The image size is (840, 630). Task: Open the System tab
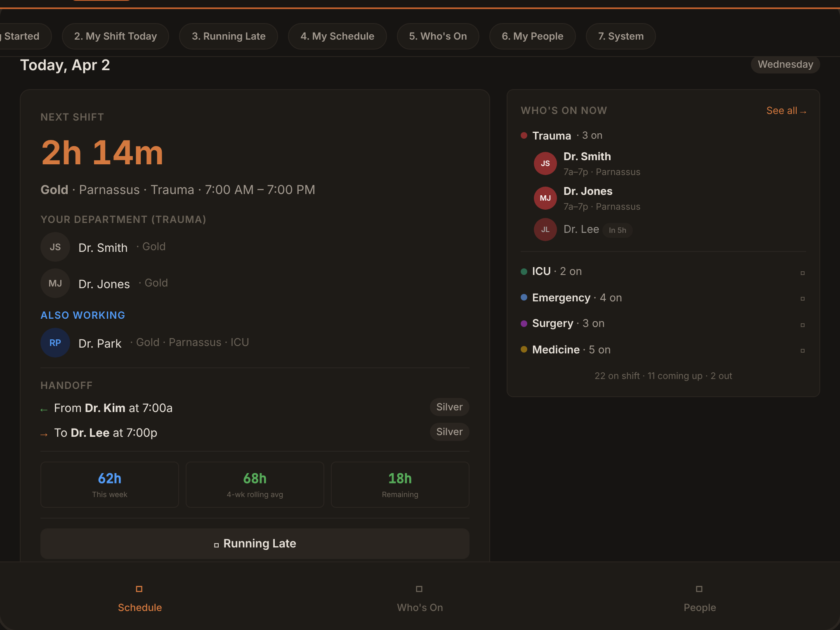621,36
